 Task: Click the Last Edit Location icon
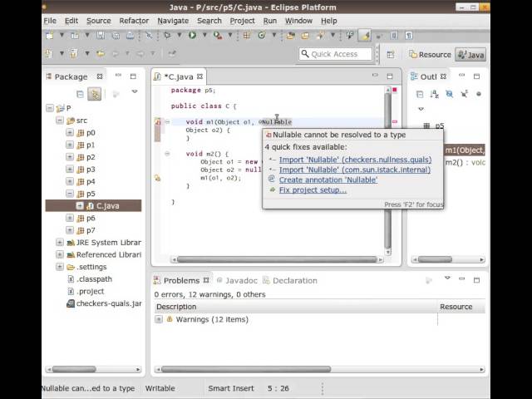click(101, 53)
